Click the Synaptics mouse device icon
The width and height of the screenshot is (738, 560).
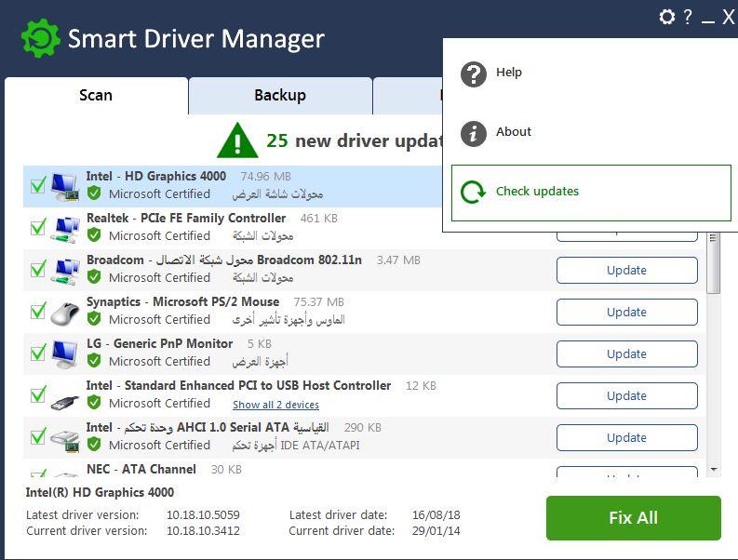point(65,313)
